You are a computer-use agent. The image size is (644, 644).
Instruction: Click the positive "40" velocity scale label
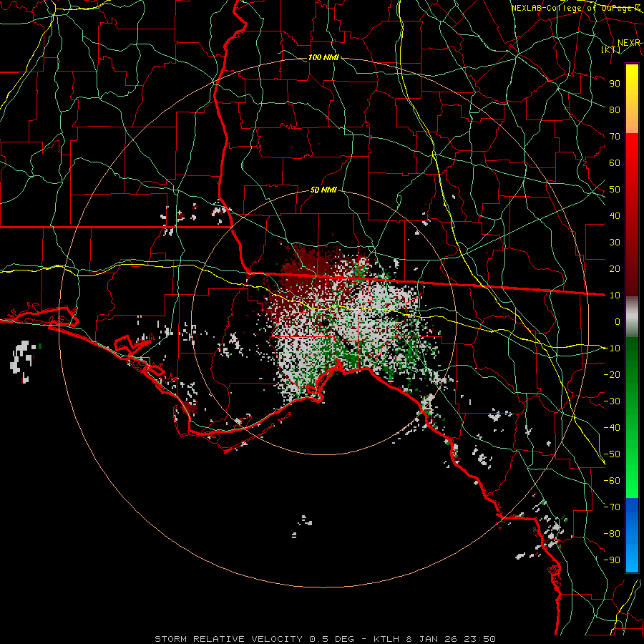coord(615,215)
